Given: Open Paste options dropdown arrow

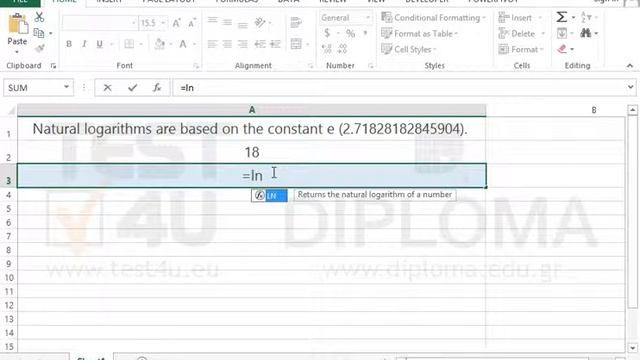Looking at the screenshot, I should (17, 52).
